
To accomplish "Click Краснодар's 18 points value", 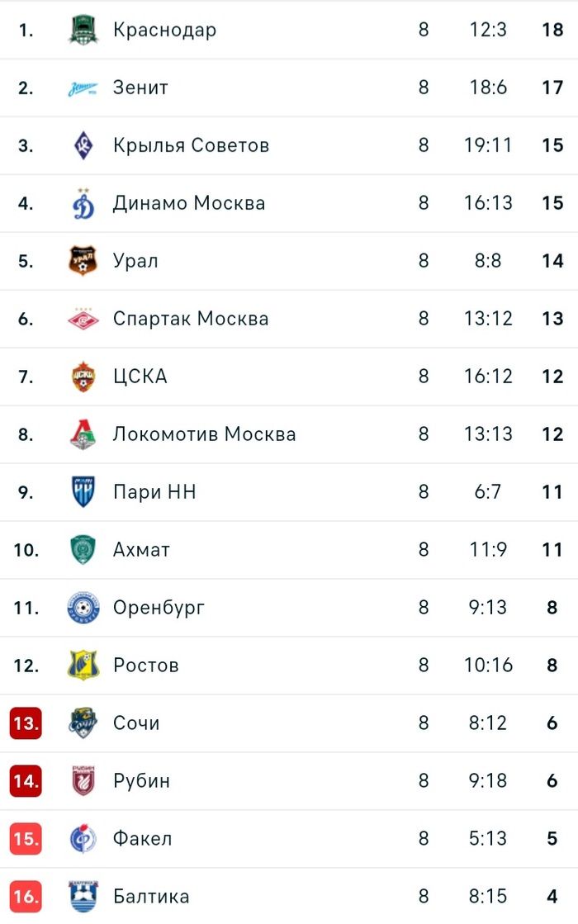I will pyautogui.click(x=552, y=30).
